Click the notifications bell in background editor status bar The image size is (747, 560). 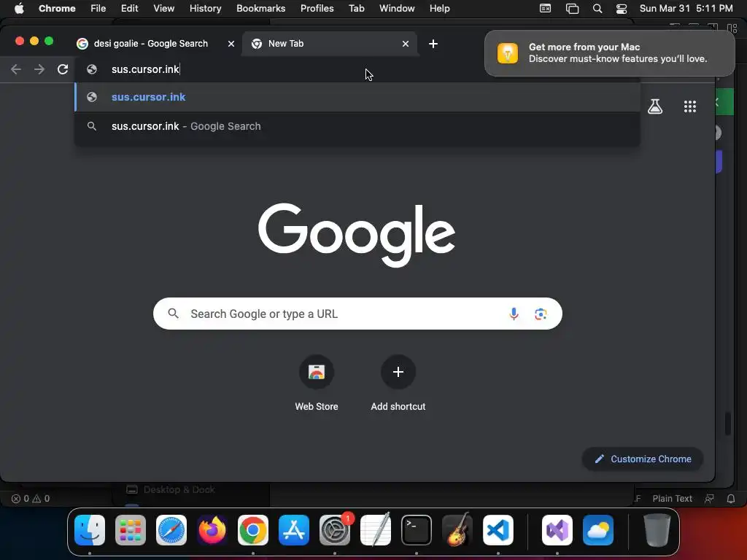[731, 499]
